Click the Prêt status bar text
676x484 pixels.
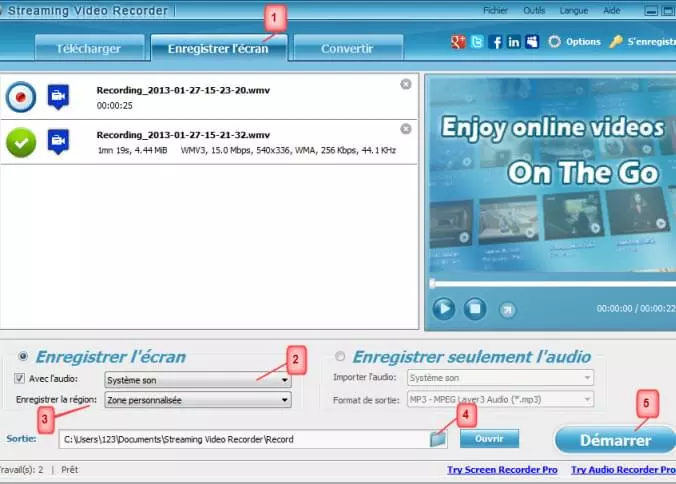click(x=69, y=470)
